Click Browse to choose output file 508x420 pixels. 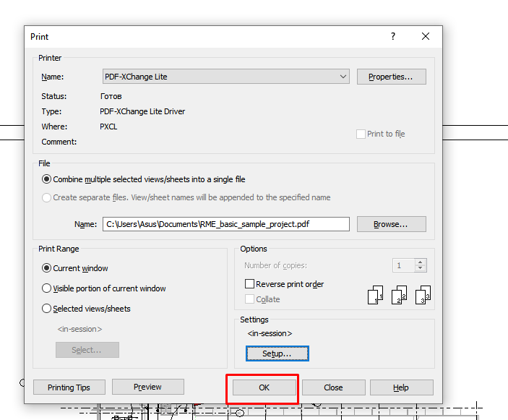click(392, 224)
